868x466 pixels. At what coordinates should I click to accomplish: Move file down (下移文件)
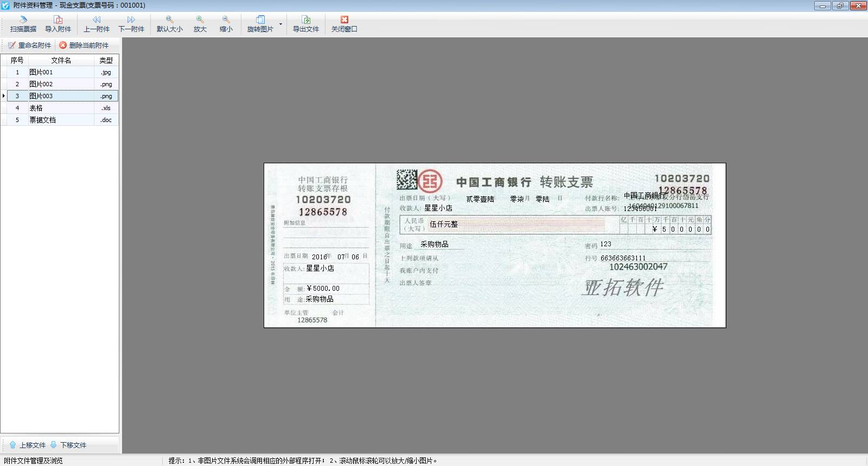coord(68,445)
